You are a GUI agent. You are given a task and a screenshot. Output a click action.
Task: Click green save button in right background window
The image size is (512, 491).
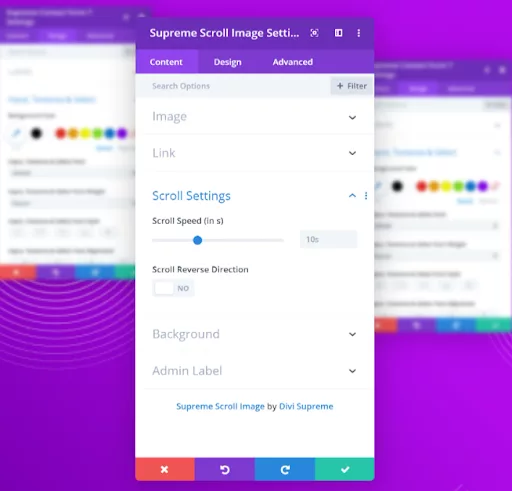coord(494,324)
